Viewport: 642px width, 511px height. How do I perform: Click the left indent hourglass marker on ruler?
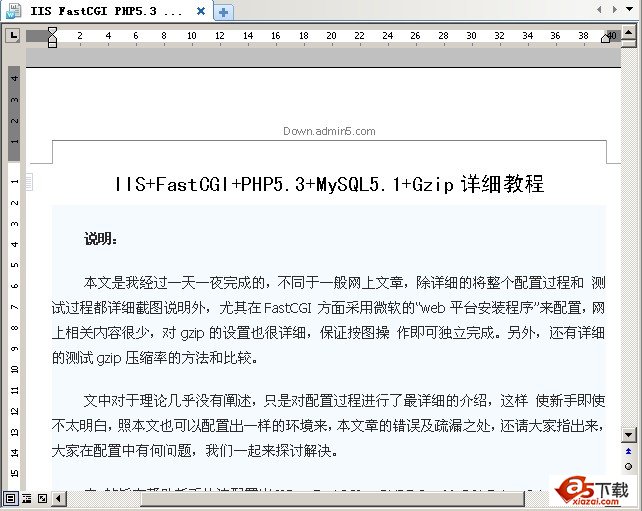[x=52, y=37]
